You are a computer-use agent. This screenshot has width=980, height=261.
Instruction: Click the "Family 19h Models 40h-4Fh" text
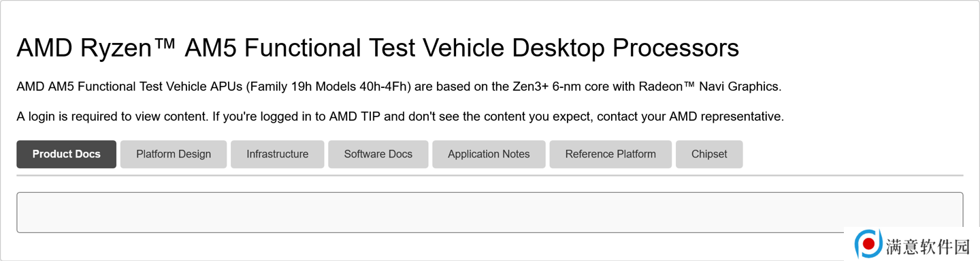[333, 87]
